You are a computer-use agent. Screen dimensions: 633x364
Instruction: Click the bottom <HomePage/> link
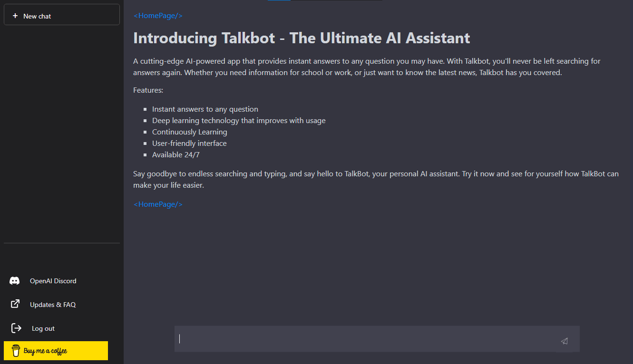[158, 204]
